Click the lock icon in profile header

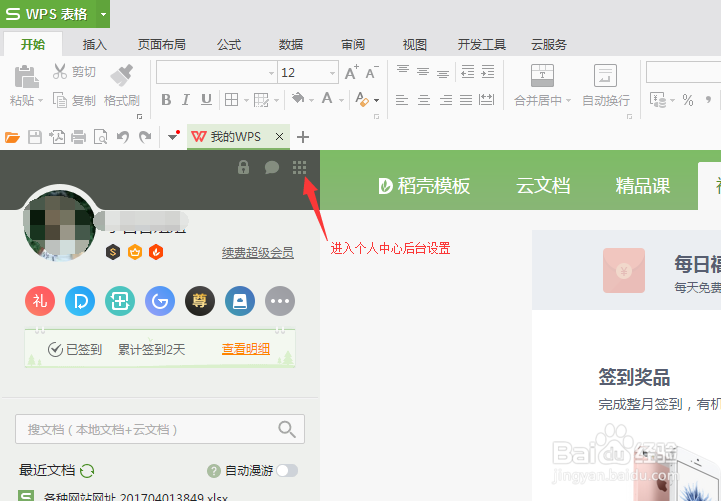[x=243, y=167]
